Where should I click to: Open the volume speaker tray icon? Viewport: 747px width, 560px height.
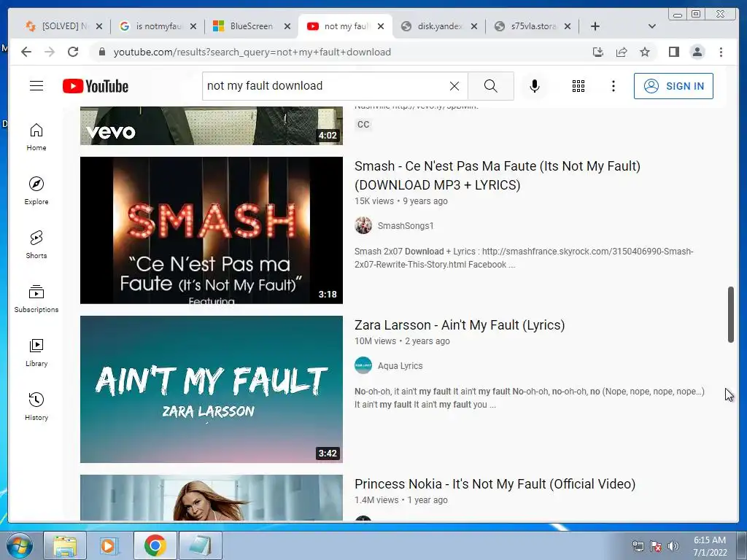click(673, 545)
